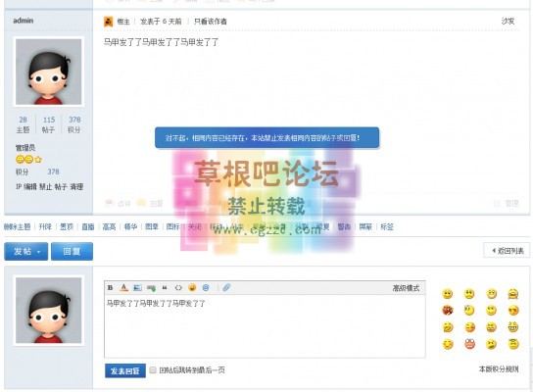Image resolution: width=533 pixels, height=392 pixels.
Task: Mention a user with the @ icon
Action: 206,287
